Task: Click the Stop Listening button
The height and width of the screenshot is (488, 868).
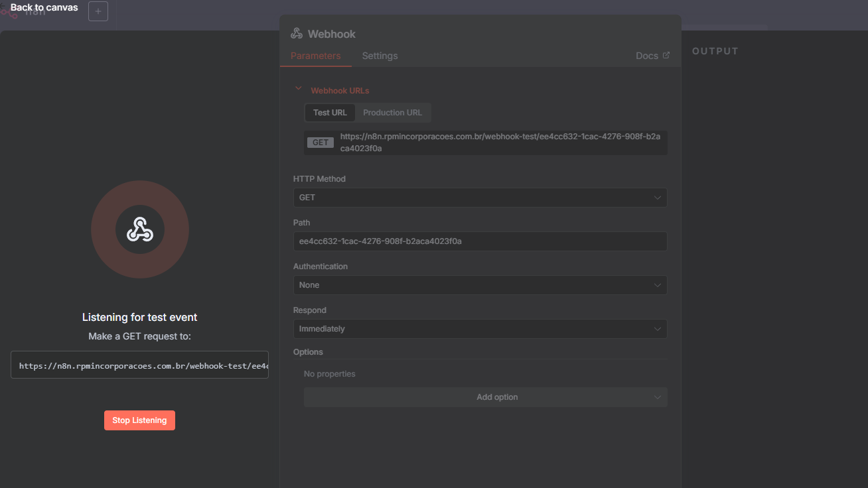Action: [x=139, y=420]
